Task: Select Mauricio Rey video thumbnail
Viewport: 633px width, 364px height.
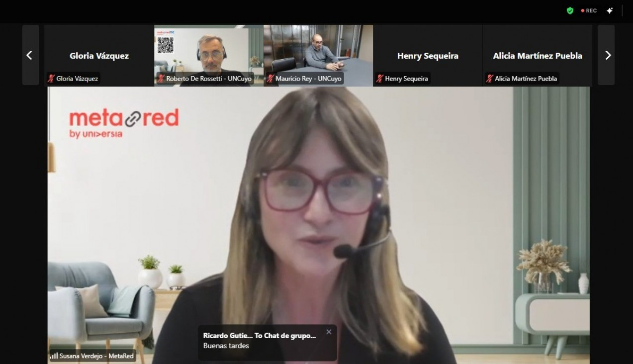Action: point(318,56)
